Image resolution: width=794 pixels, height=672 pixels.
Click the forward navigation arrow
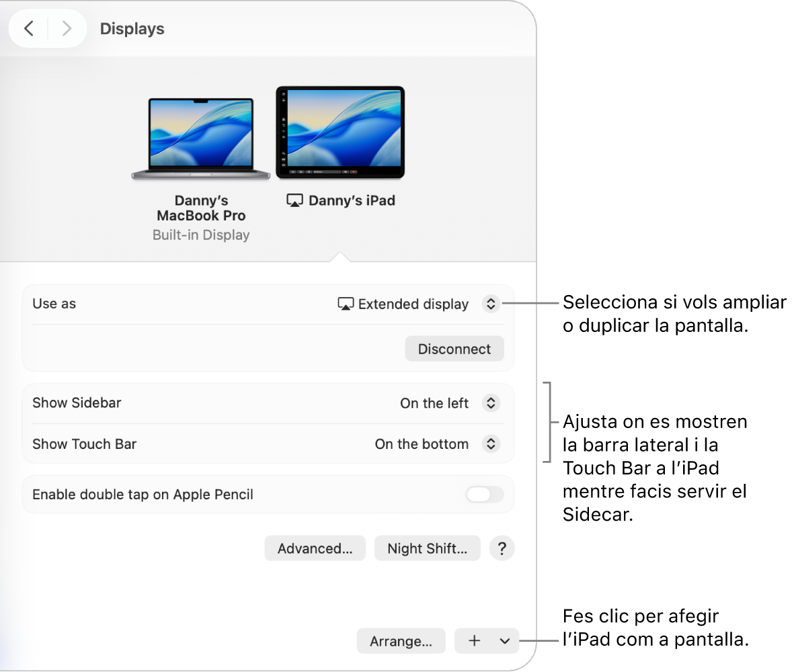click(x=66, y=28)
